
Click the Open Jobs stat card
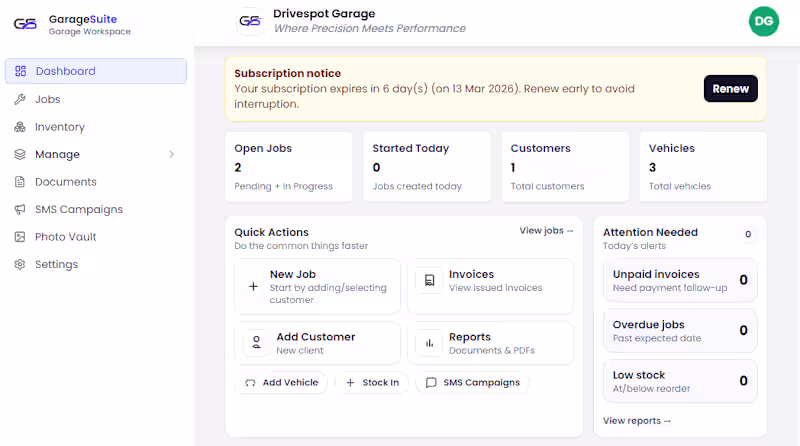pos(288,167)
